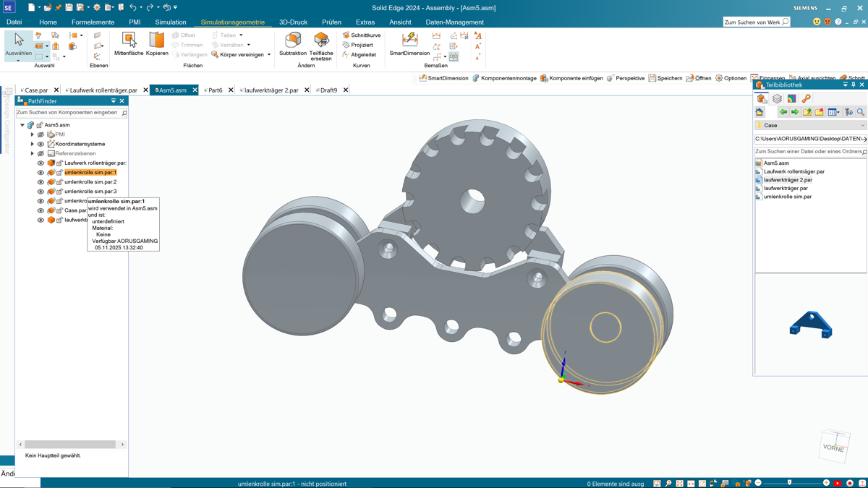Click the magnifier search icon in Teilbibliothek

coord(860,112)
